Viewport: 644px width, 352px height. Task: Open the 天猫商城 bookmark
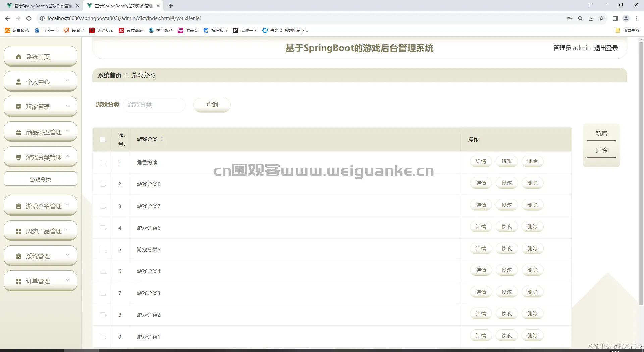(x=101, y=30)
